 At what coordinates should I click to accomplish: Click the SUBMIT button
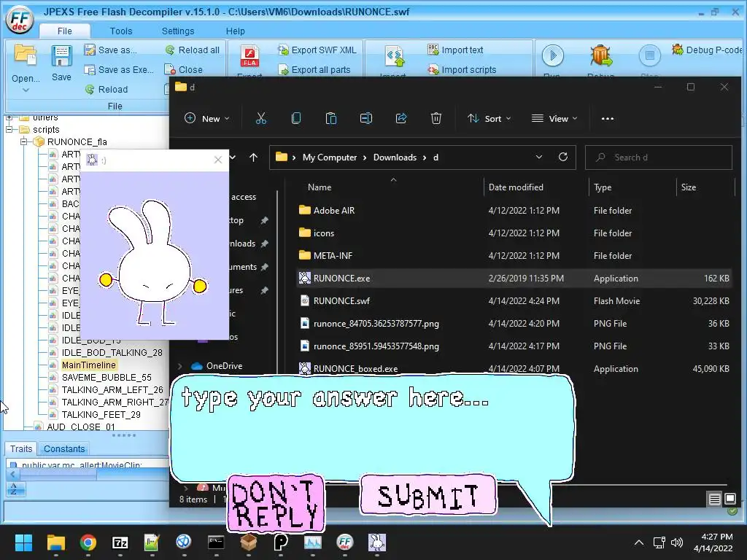428,495
